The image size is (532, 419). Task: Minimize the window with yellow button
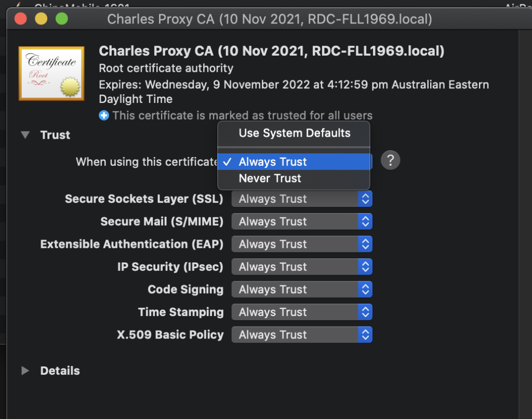(41, 19)
